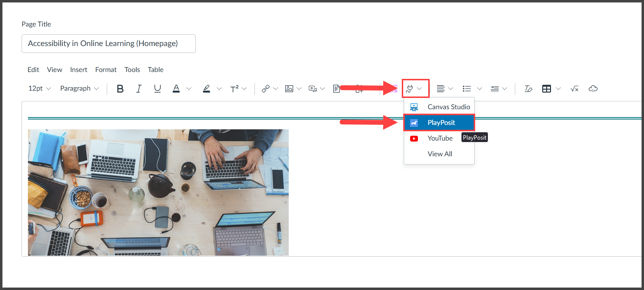
Task: Select Canvas Studio from the list
Action: pyautogui.click(x=448, y=107)
